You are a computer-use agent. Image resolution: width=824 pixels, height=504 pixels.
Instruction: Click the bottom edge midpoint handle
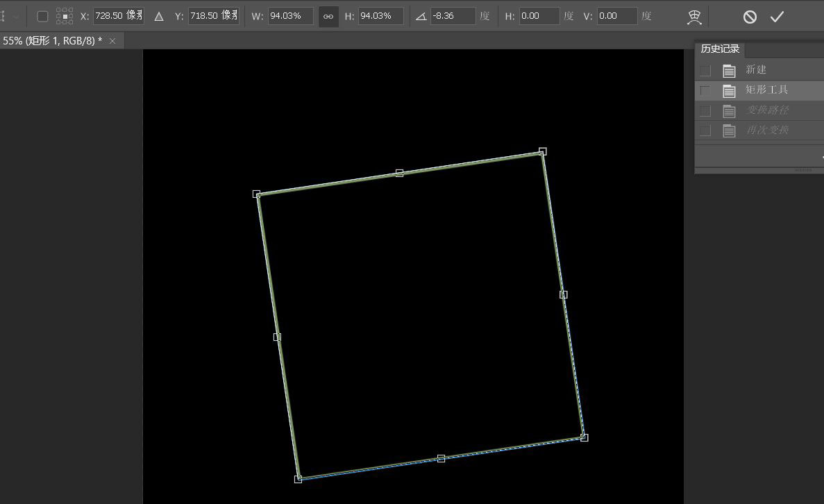tap(441, 458)
